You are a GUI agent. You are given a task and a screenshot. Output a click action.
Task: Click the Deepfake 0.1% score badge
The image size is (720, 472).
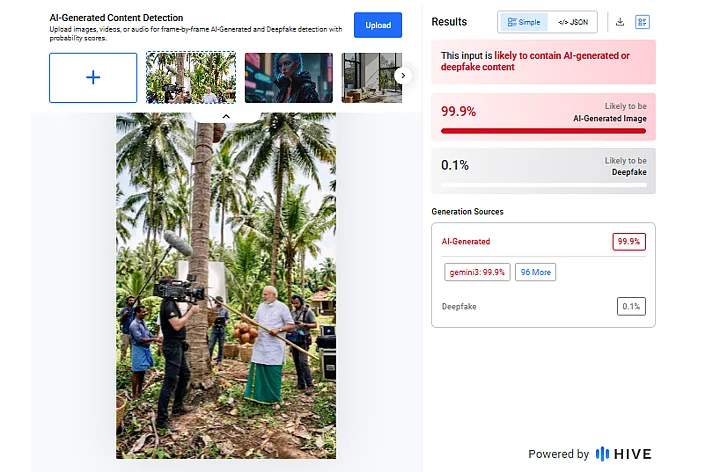click(630, 307)
